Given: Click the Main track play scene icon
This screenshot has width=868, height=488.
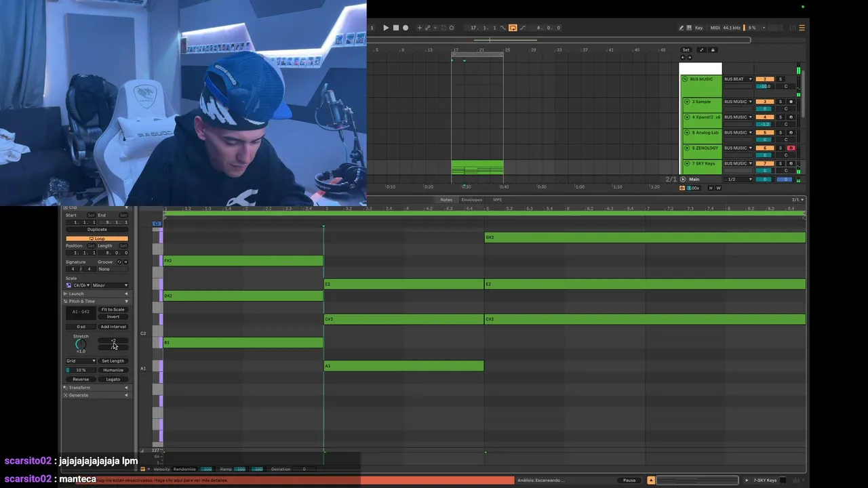Looking at the screenshot, I should point(683,179).
